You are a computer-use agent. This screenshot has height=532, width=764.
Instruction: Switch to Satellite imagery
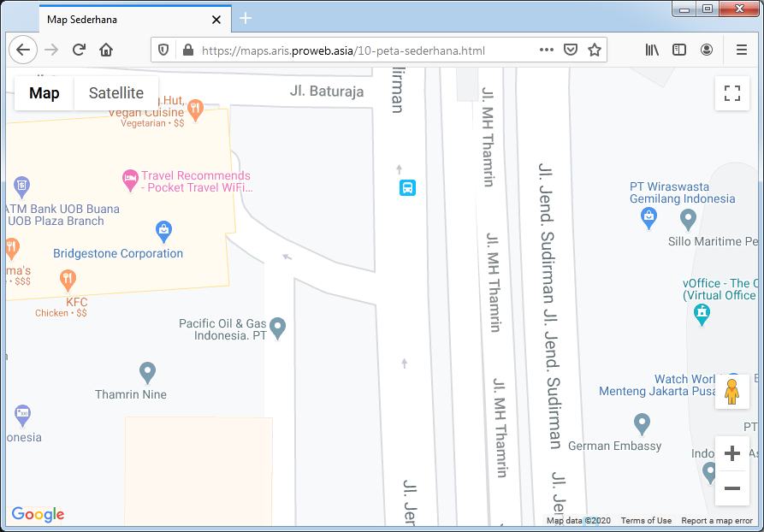[116, 93]
